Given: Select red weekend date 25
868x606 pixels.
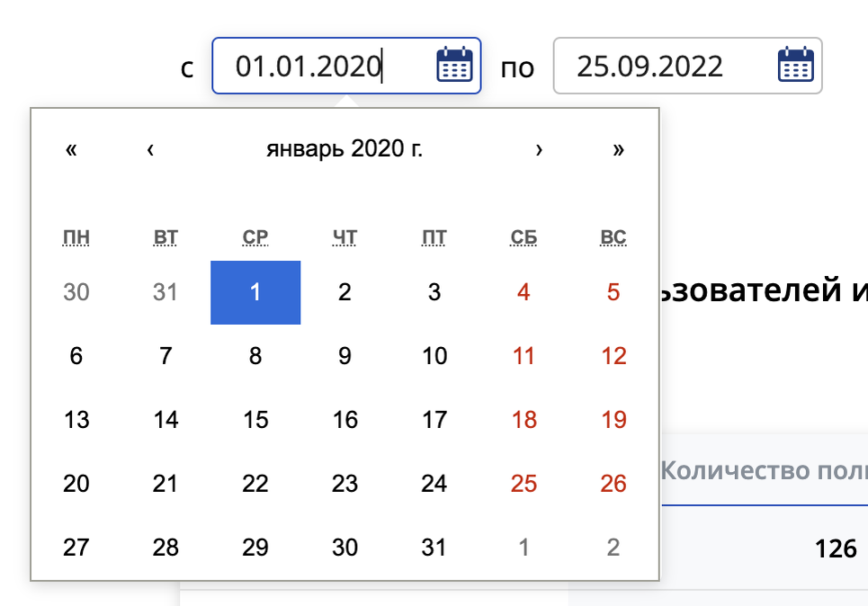Looking at the screenshot, I should 523,483.
